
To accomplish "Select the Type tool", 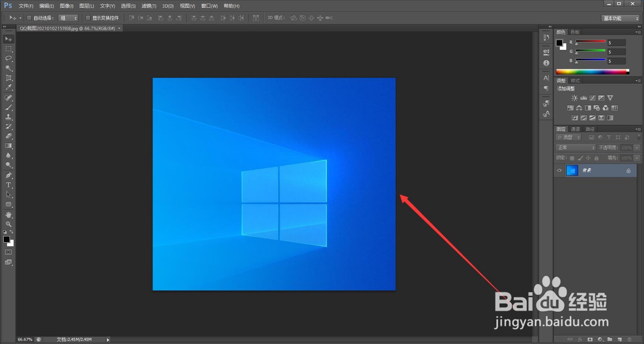I will (8, 185).
